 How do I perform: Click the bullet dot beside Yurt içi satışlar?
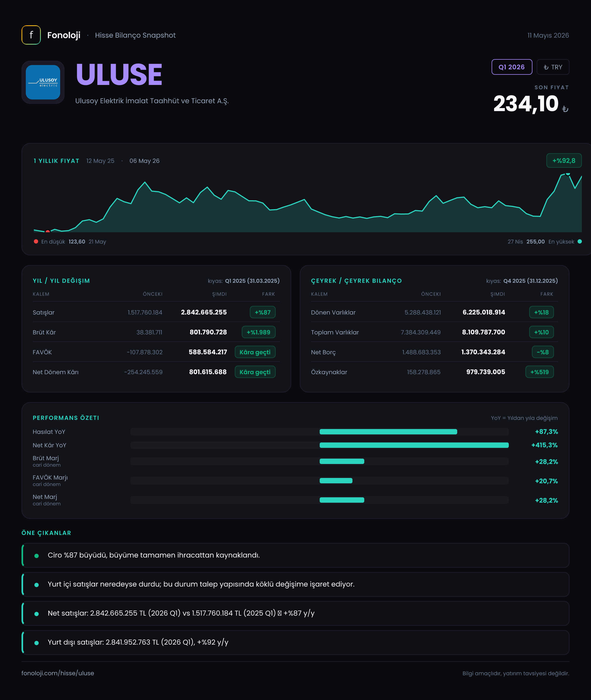(37, 585)
